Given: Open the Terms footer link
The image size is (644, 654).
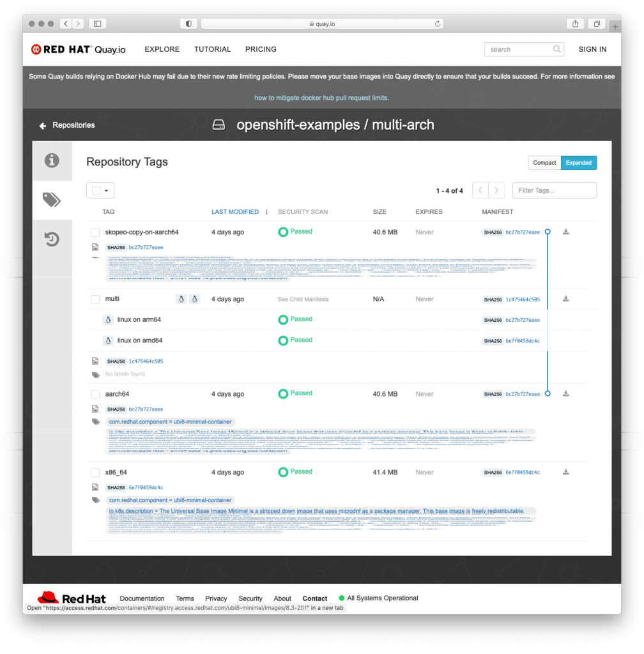Looking at the screenshot, I should pos(185,598).
